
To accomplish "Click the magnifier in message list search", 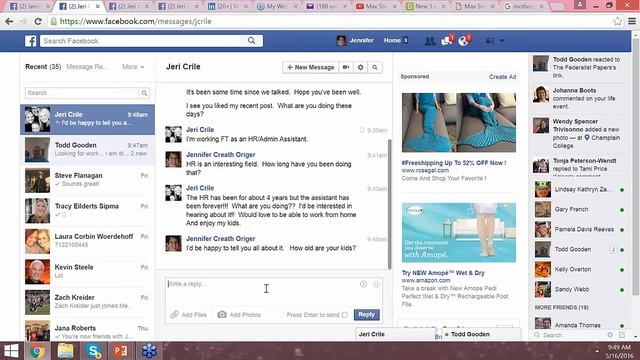I will coord(144,93).
